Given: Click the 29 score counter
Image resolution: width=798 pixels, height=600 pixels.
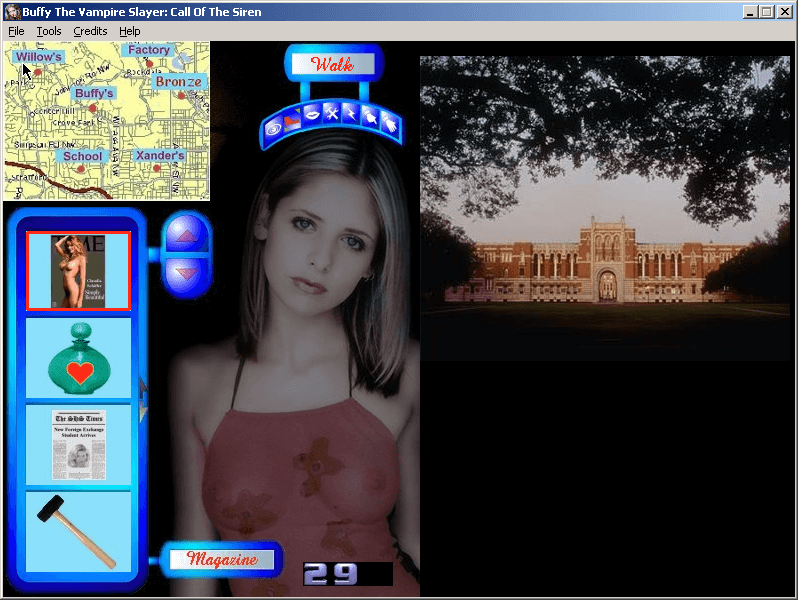Looking at the screenshot, I should coord(348,574).
